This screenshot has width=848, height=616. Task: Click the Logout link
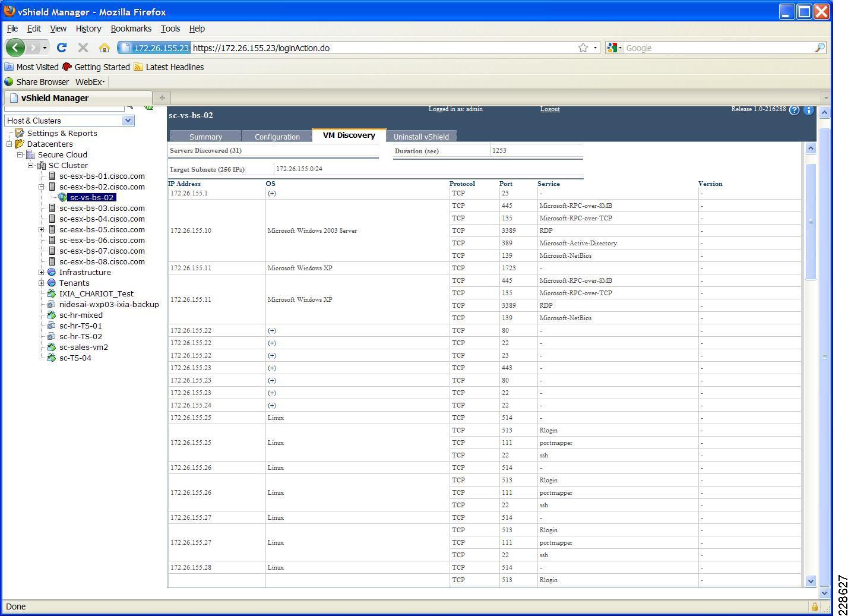coord(550,109)
